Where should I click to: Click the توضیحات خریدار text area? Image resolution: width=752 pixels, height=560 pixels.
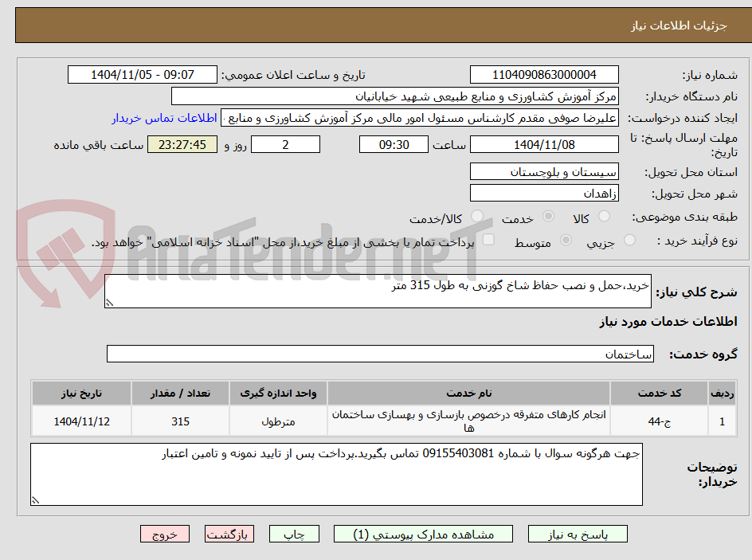pyautogui.click(x=336, y=474)
